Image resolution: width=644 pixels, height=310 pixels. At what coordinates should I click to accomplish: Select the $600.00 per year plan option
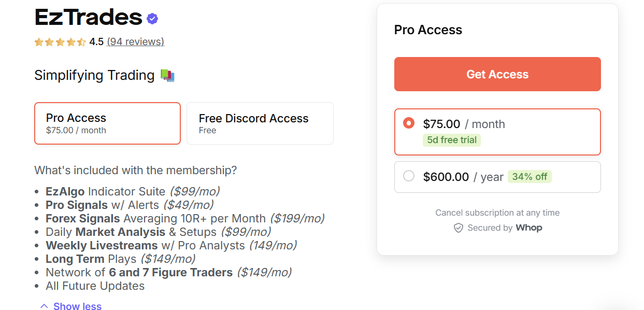tap(408, 177)
